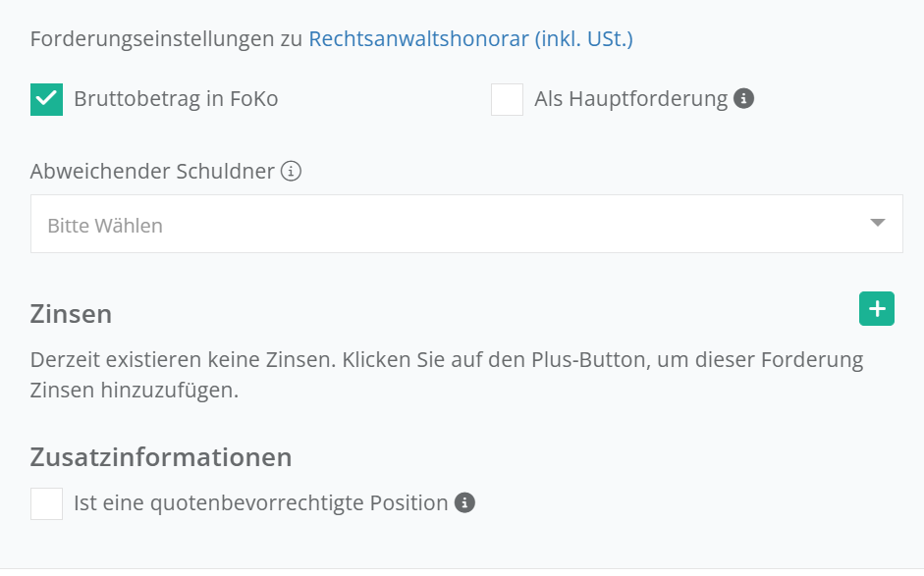Tick the quotenbevorrechtigte Position checkbox
This screenshot has width=924, height=576.
pos(47,503)
